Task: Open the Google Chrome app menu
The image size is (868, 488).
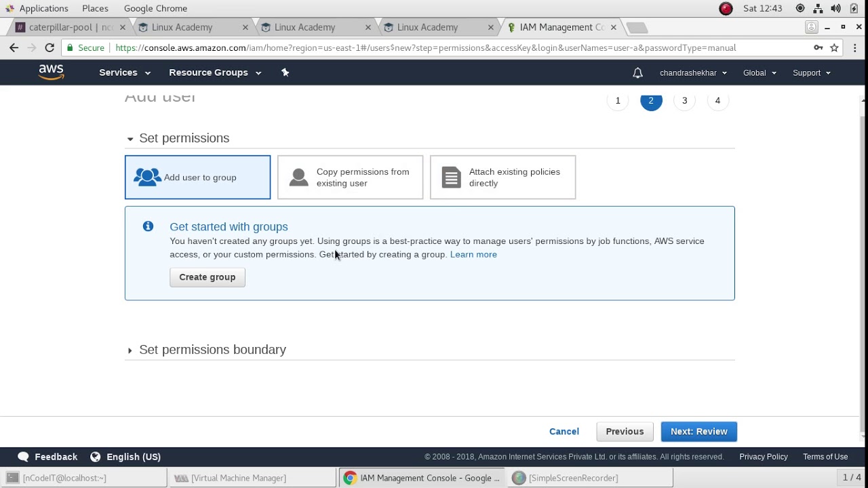Action: (155, 8)
